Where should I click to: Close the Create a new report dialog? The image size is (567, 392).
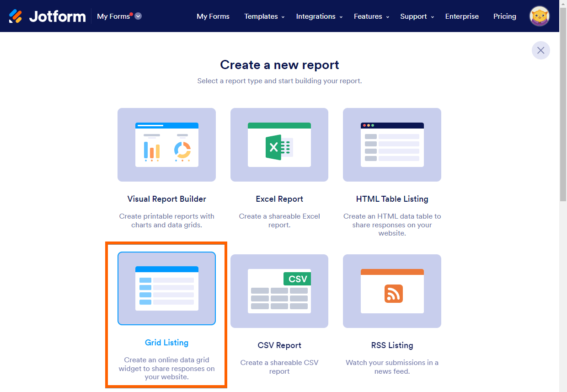pyautogui.click(x=540, y=50)
